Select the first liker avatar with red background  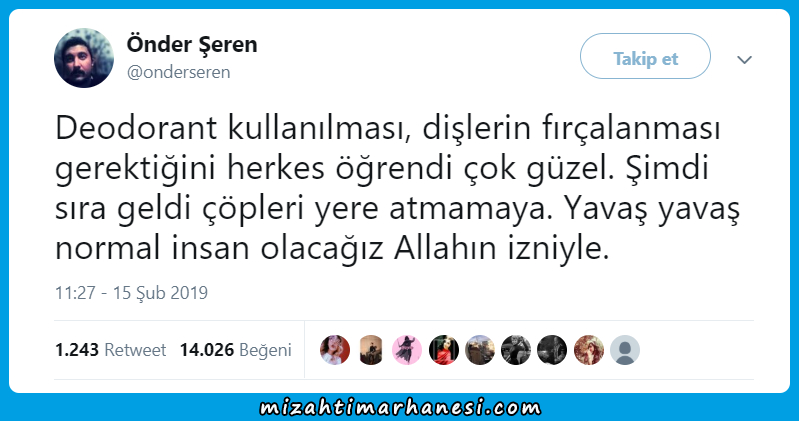335,350
